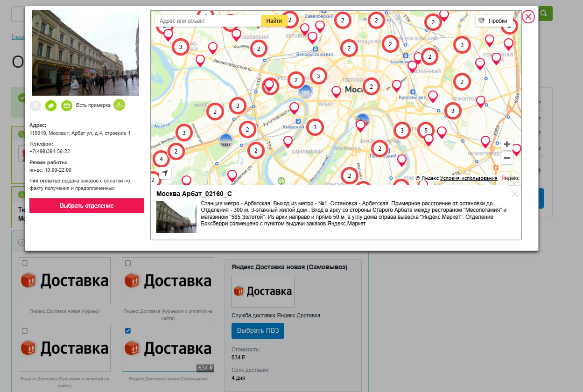
Task: Click the Киевский railway station icon
Action: point(297,121)
